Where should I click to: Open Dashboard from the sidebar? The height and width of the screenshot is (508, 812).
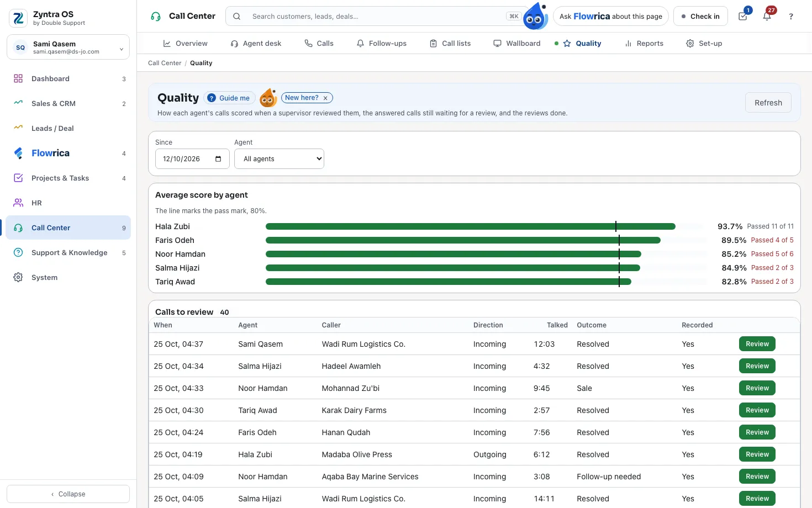click(x=68, y=79)
